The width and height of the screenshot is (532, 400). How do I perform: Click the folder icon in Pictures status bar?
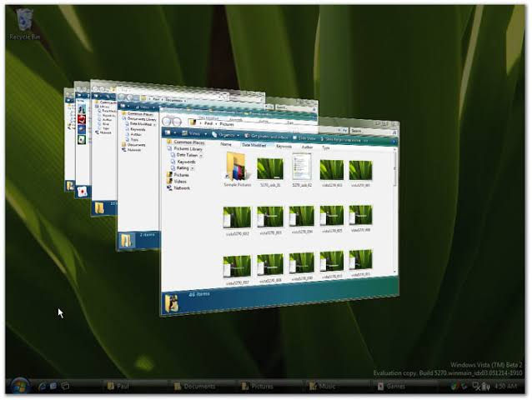(x=171, y=302)
